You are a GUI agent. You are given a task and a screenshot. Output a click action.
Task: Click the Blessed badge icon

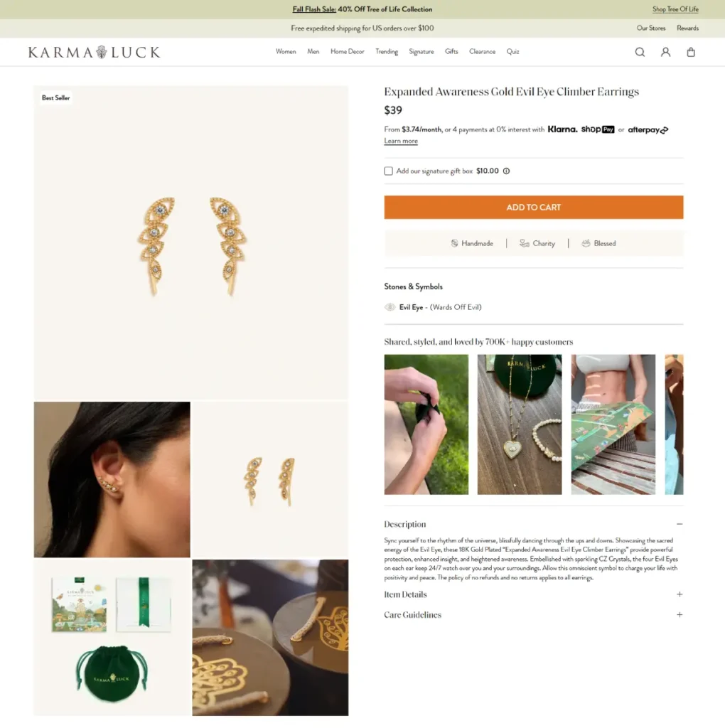(586, 243)
